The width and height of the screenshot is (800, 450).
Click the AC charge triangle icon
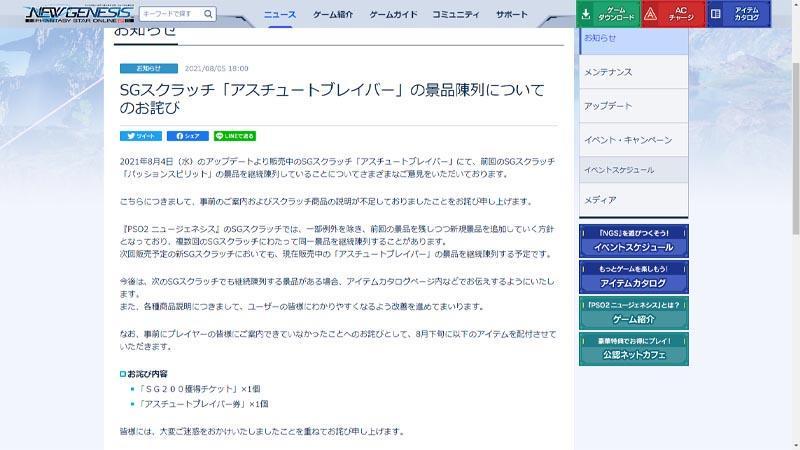(650, 14)
